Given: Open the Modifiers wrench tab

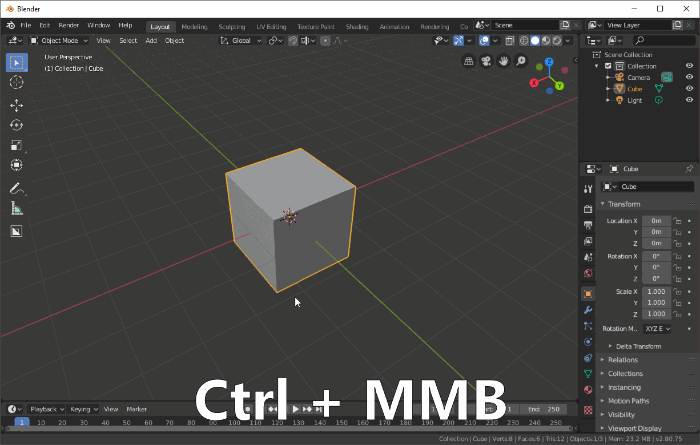Looking at the screenshot, I should (x=588, y=310).
